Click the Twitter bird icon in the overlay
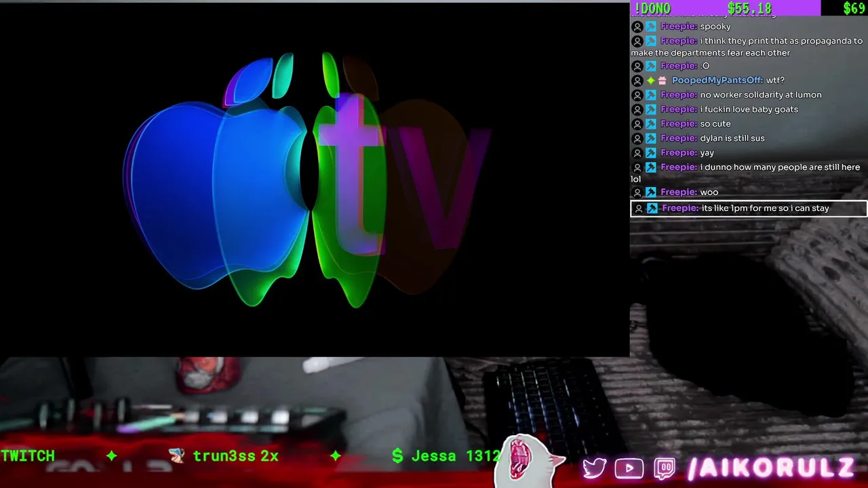 595,468
